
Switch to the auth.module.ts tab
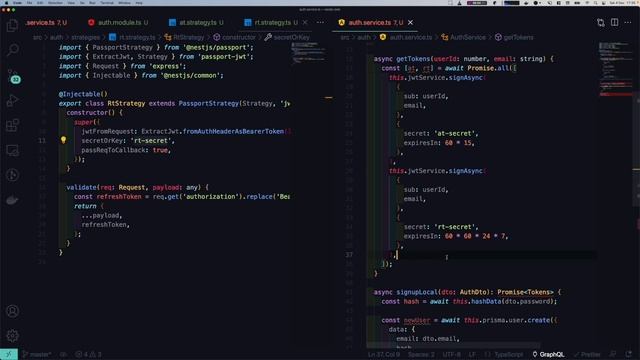pos(118,22)
